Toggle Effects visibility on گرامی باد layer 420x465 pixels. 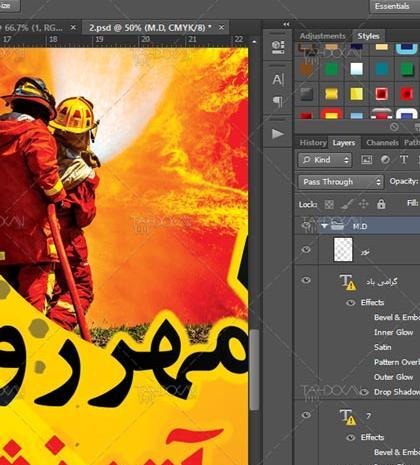click(x=350, y=303)
